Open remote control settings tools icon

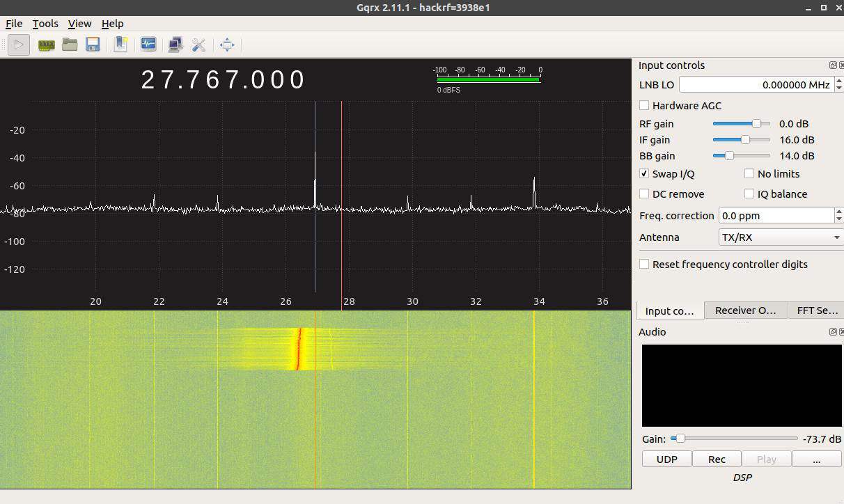[199, 45]
